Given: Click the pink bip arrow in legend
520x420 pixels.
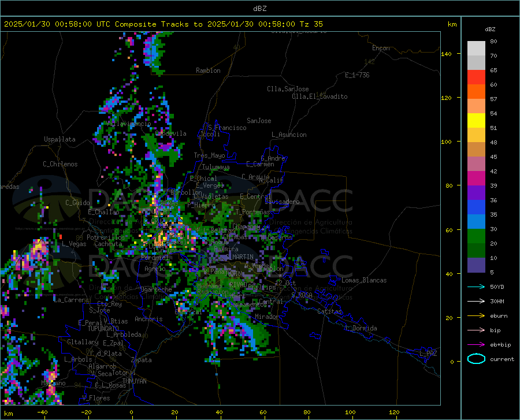Looking at the screenshot, I should pos(476,330).
